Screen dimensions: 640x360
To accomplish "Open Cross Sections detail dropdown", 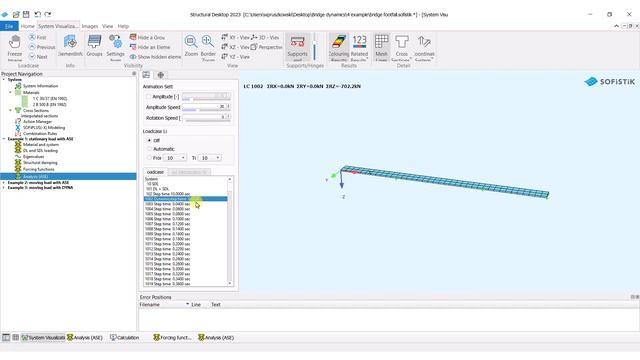I will 402,47.
